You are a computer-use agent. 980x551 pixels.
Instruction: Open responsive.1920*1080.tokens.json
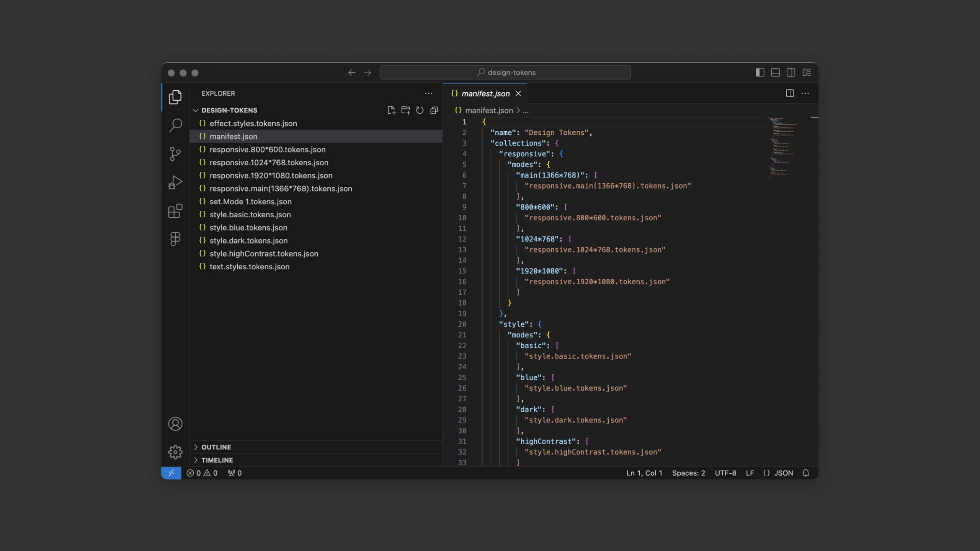click(316, 175)
